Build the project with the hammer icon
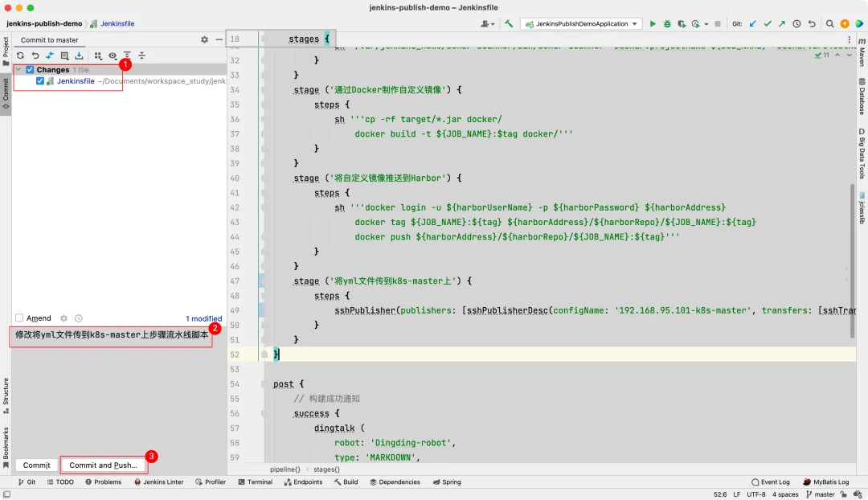The width and height of the screenshot is (868, 500). tap(509, 24)
